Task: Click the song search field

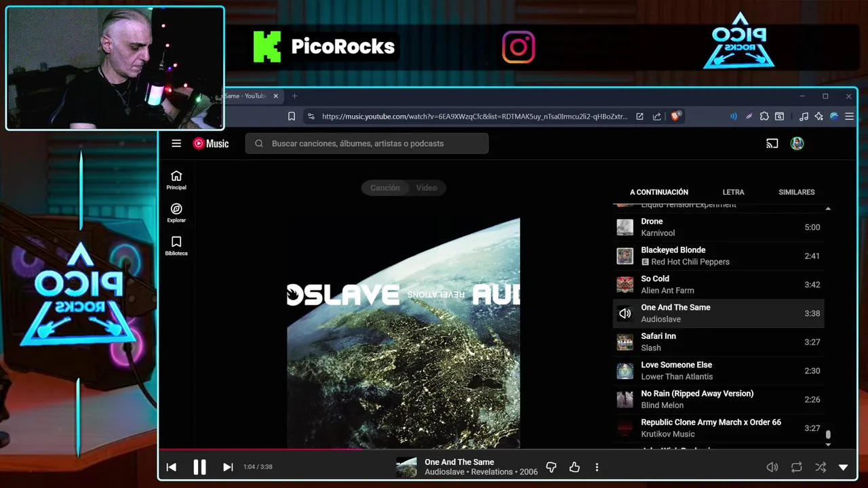Action: pos(367,143)
